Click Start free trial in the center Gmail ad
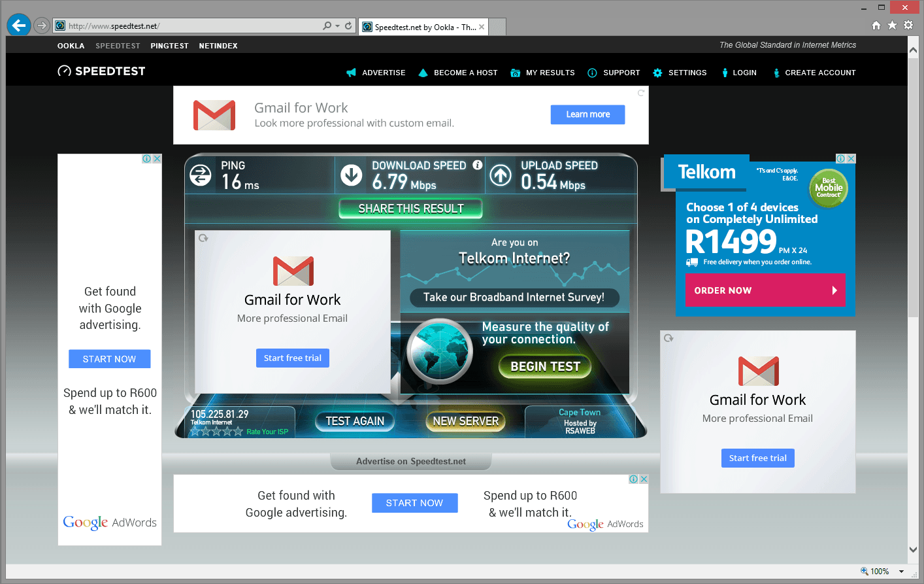 293,358
